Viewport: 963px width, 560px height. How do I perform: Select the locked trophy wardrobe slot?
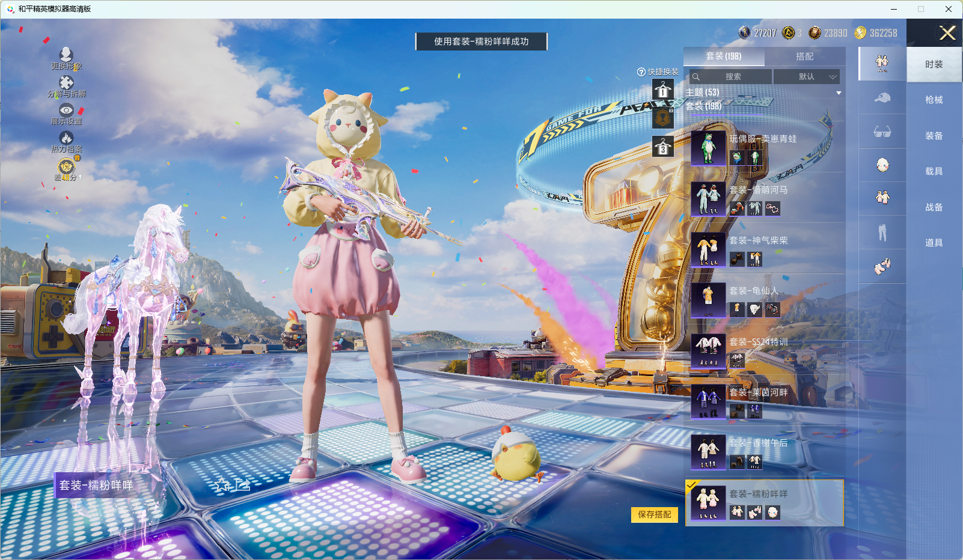pyautogui.click(x=663, y=118)
